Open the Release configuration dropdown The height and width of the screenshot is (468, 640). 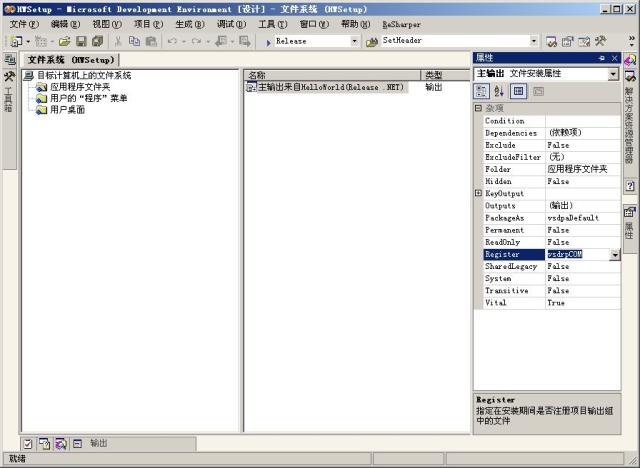click(354, 41)
